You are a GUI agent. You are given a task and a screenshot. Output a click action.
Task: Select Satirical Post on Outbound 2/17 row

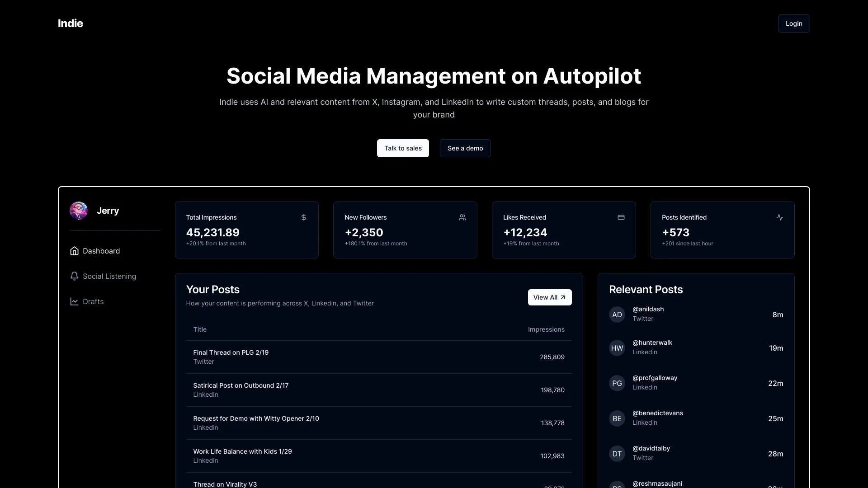(x=378, y=390)
